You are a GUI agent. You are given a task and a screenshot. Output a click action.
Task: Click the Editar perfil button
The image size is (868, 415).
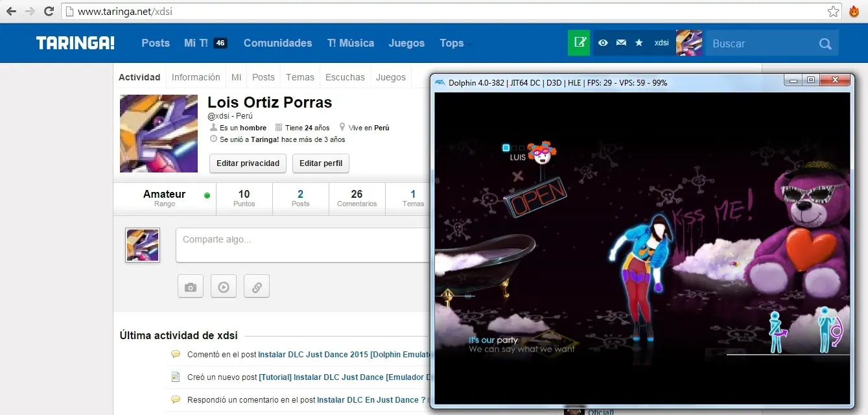(x=321, y=163)
